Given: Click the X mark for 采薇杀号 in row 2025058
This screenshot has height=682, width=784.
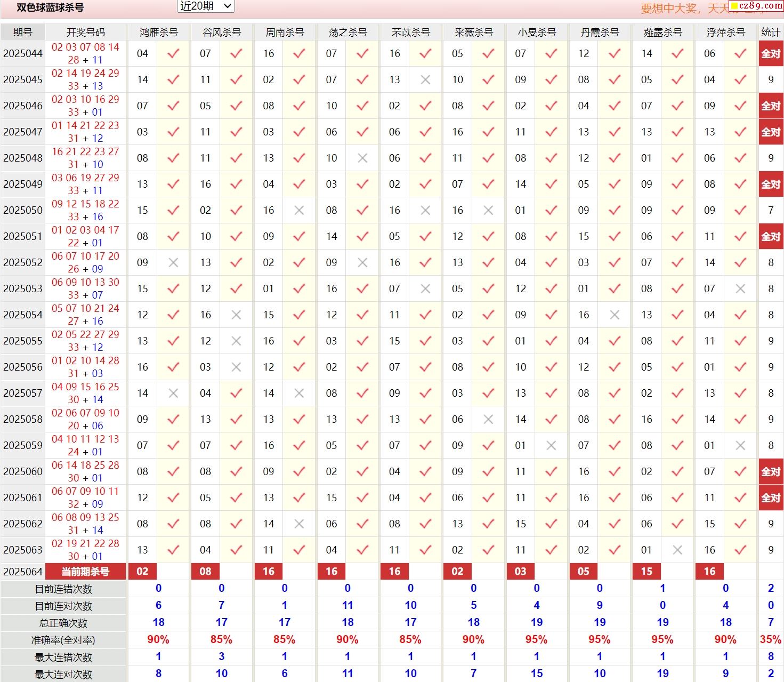Looking at the screenshot, I should click(488, 419).
